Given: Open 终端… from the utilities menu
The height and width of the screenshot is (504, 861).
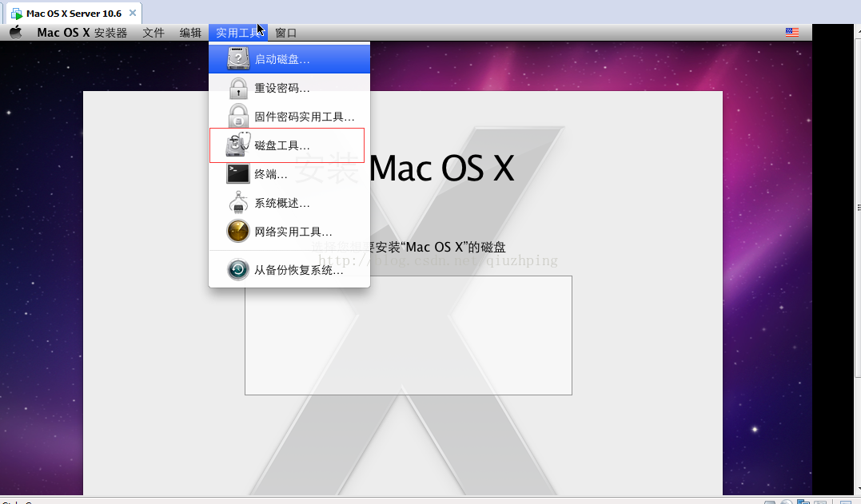Looking at the screenshot, I should pos(289,174).
